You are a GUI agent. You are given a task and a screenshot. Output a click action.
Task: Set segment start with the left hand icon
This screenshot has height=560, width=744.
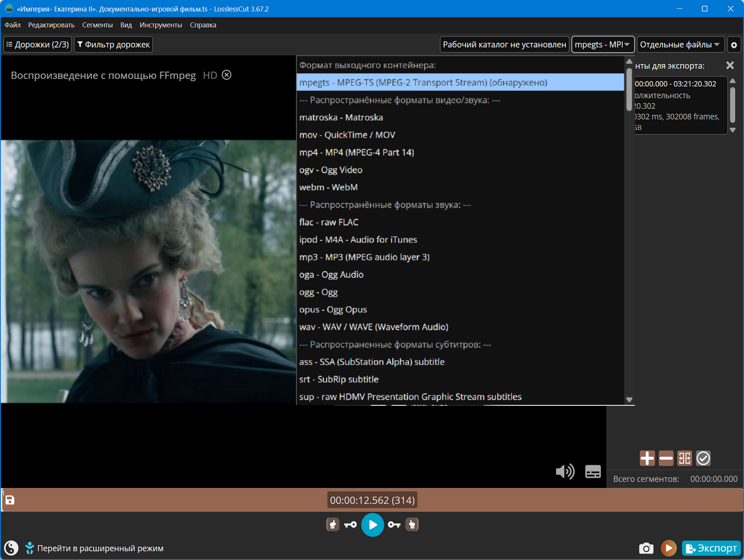coord(332,525)
